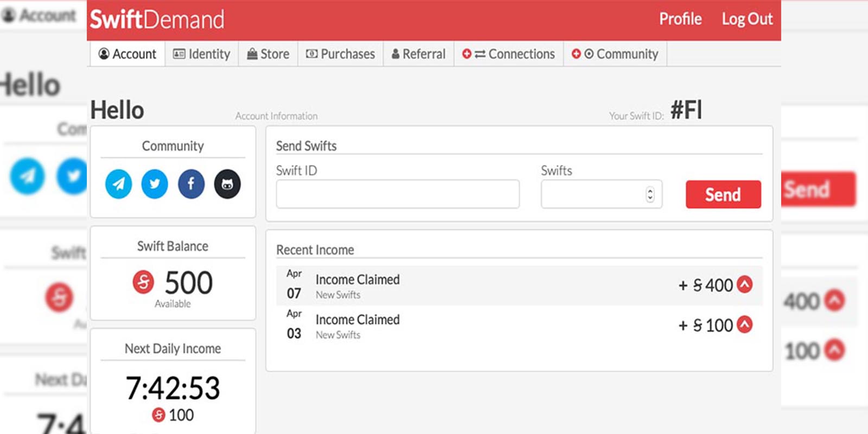Open the Telegram community icon
Image resolution: width=868 pixels, height=434 pixels.
tap(118, 184)
